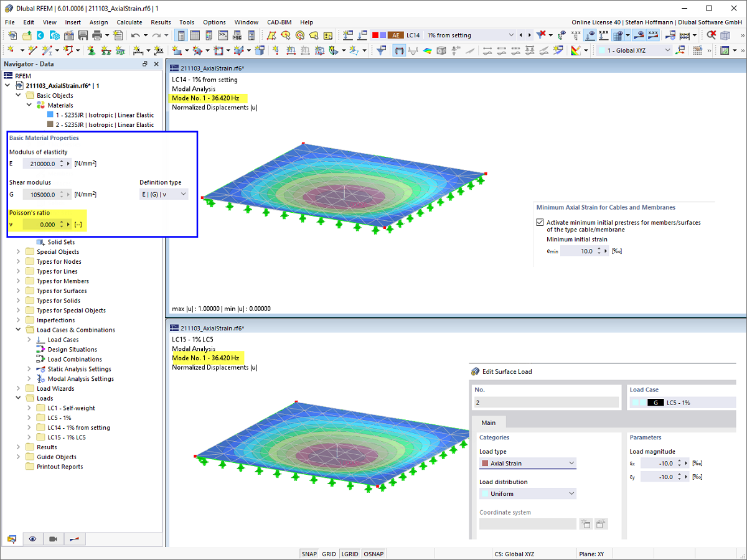Screen dimensions: 747x560
Task: Redo the last undone action
Action: pyautogui.click(x=156, y=35)
